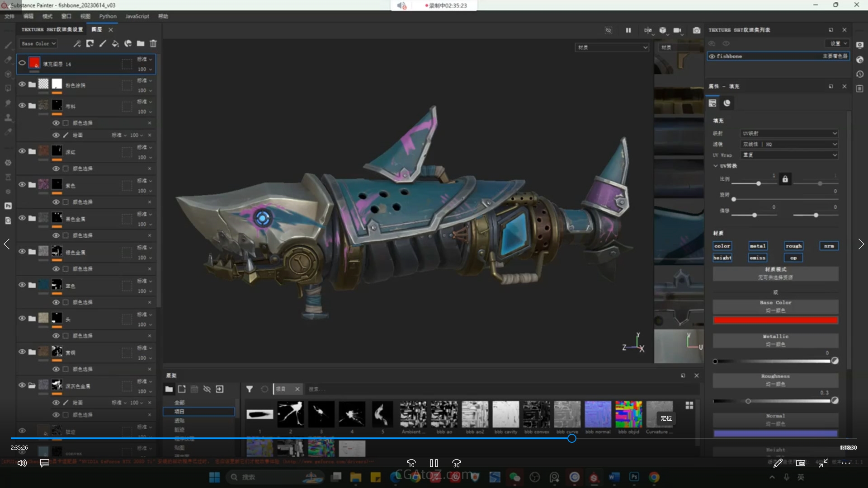The width and height of the screenshot is (868, 488).
Task: Hide the fishbone texture set
Action: [x=712, y=56]
